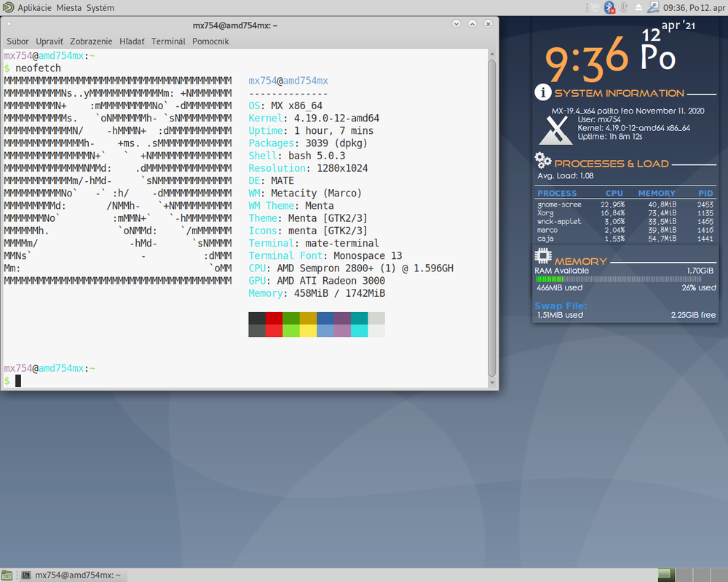The width and height of the screenshot is (728, 582).
Task: Switch to the active highlighted workspace in switcher
Action: [x=666, y=575]
